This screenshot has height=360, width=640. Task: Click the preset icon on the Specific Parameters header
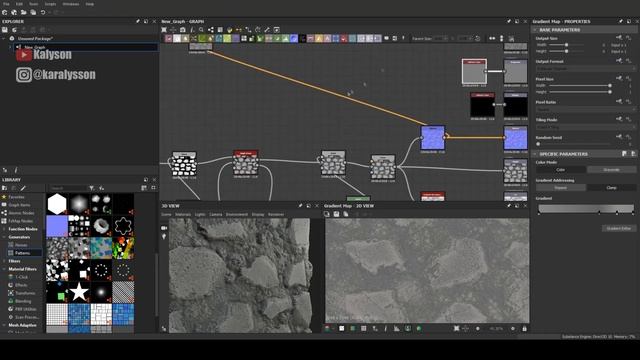pos(624,154)
